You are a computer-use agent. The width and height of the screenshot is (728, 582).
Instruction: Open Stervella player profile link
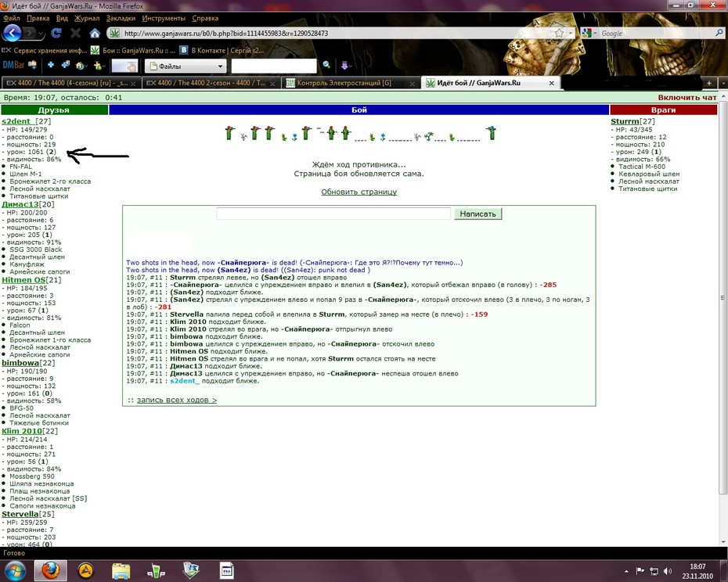(x=20, y=514)
